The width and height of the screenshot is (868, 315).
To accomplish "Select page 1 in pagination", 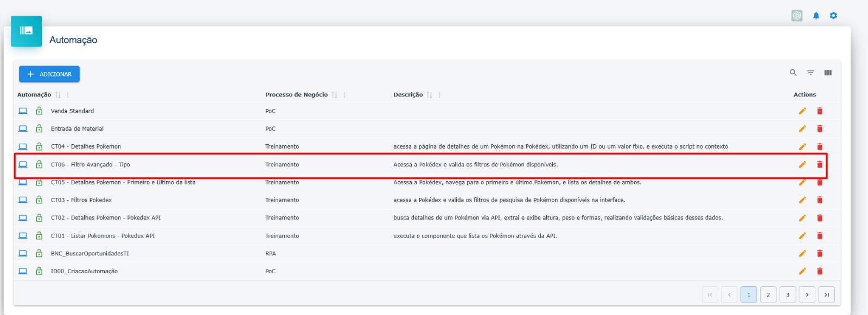I will (749, 295).
